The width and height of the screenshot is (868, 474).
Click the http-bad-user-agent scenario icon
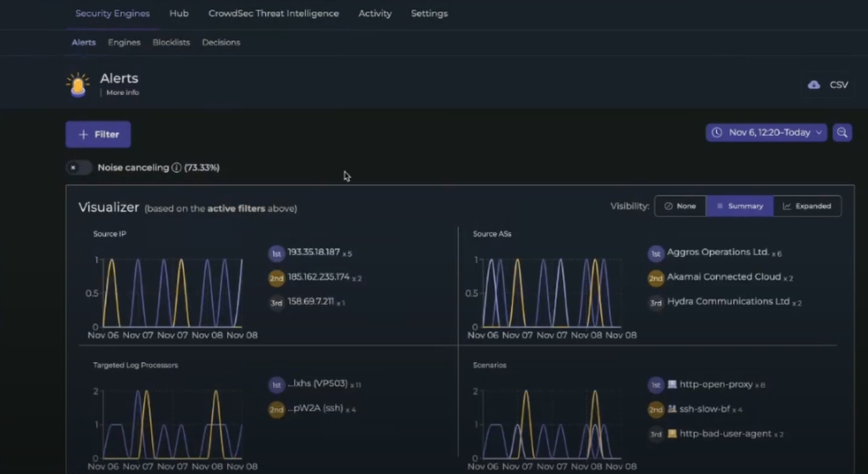pos(672,433)
